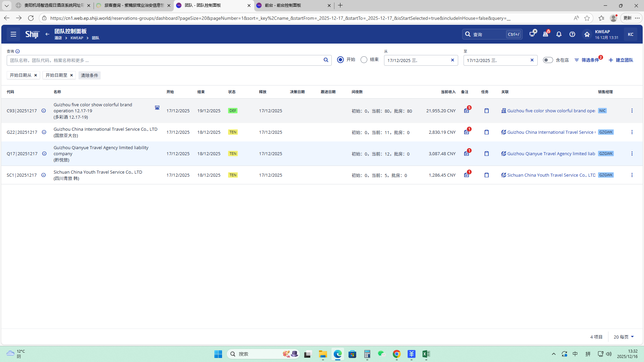
Task: Open notes icon for C93|20251217 group
Action: (466, 111)
